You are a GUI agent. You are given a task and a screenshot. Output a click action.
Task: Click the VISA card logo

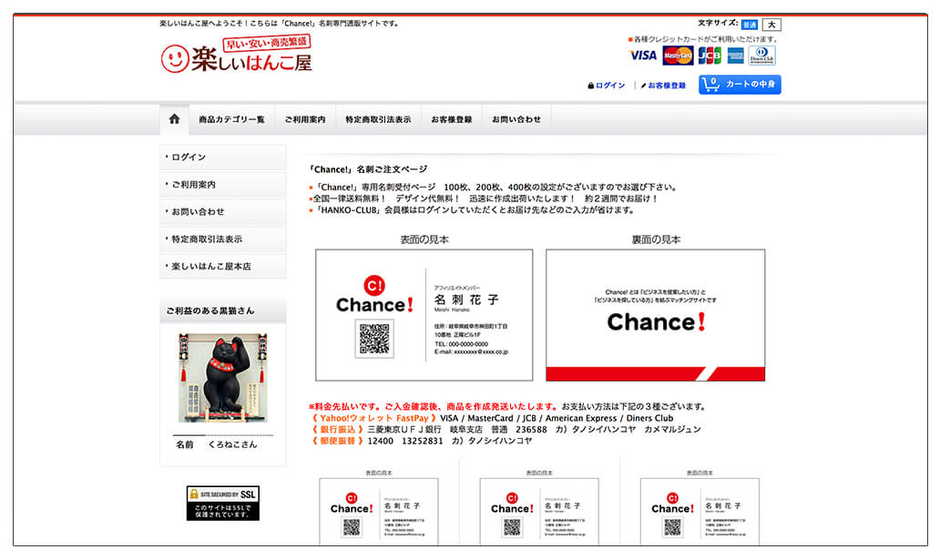click(x=643, y=56)
